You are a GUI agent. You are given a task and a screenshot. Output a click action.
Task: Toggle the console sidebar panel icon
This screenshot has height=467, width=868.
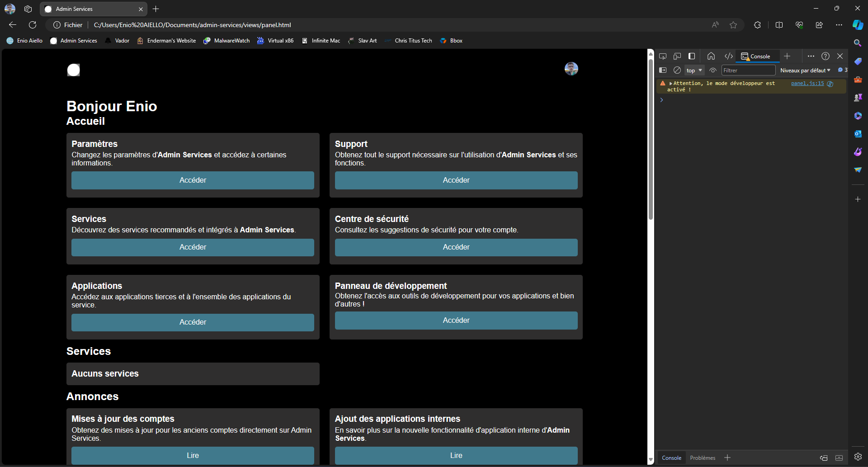[x=663, y=70]
